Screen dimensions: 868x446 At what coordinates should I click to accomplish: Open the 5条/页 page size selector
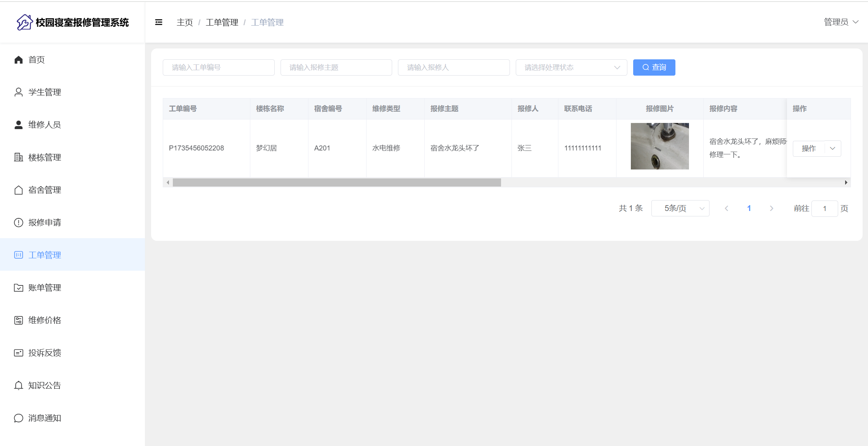coord(680,208)
